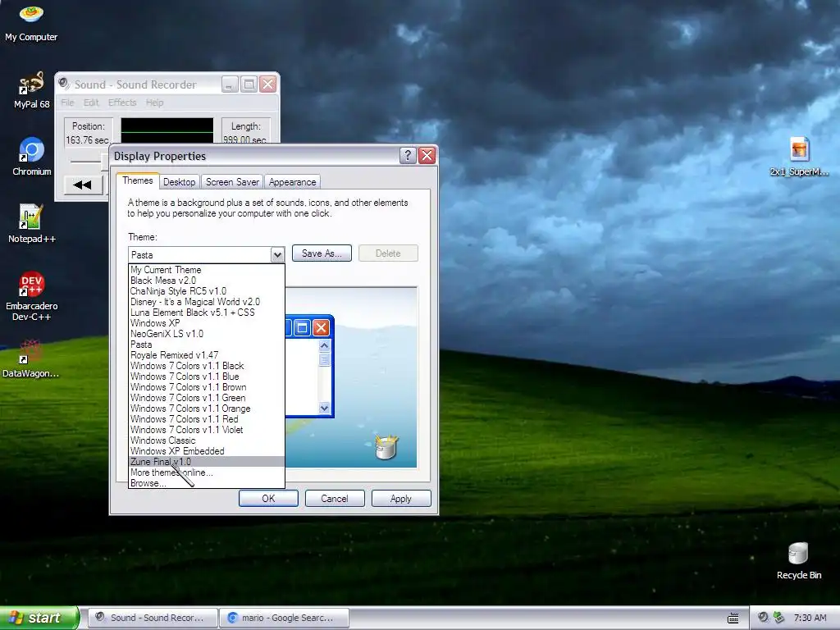
Task: Choose Windows XP Embedded theme
Action: click(206, 451)
